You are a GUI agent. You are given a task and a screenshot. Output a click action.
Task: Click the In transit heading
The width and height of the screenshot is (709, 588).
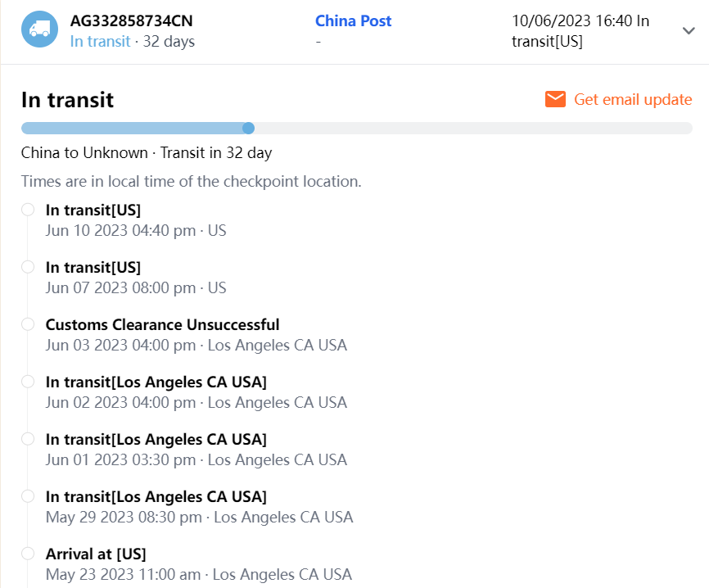click(x=67, y=100)
